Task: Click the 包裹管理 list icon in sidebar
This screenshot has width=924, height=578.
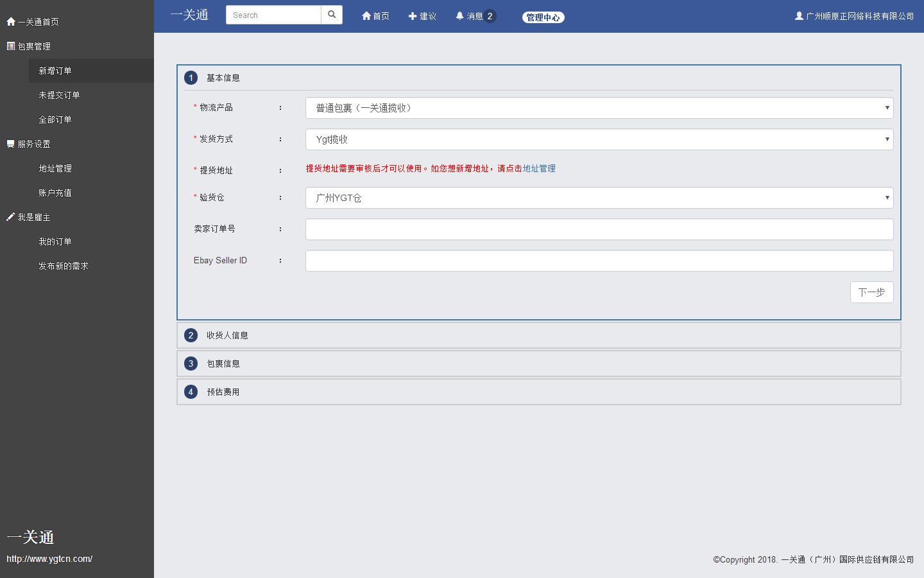Action: 11,46
